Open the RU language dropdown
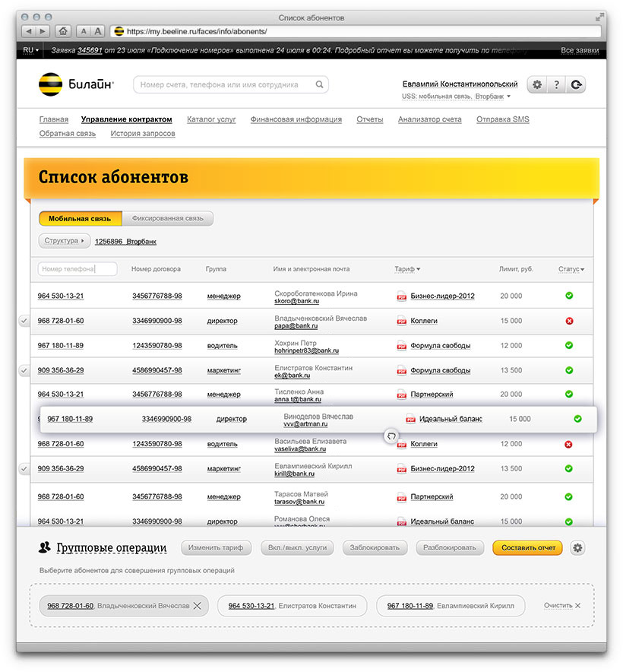 (x=30, y=50)
